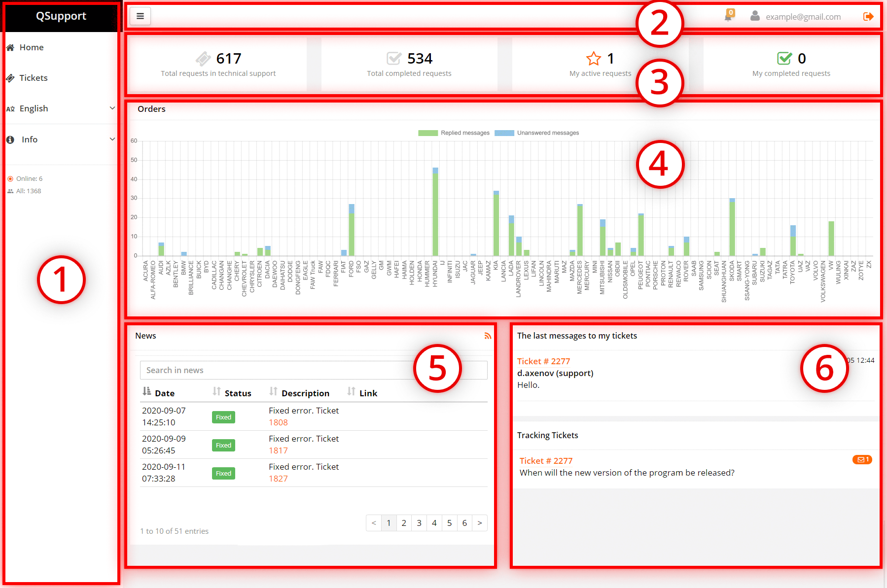Click the star icon for active requests

tap(594, 59)
